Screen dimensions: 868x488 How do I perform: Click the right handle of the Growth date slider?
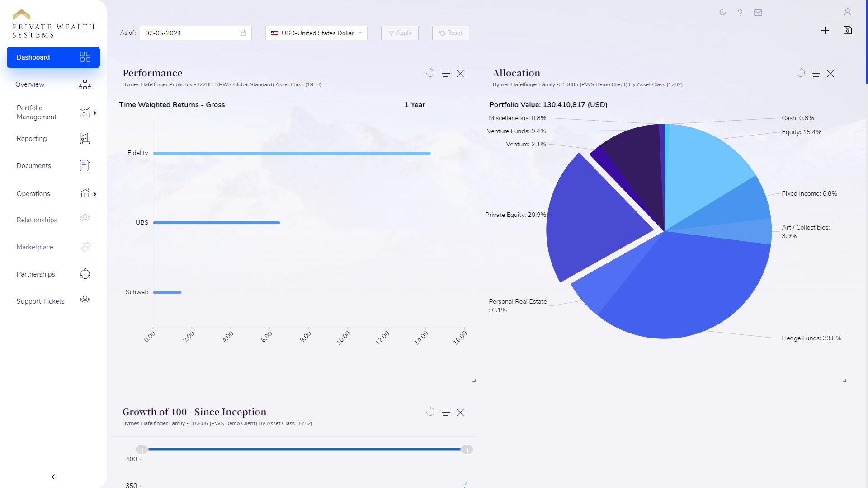click(467, 449)
